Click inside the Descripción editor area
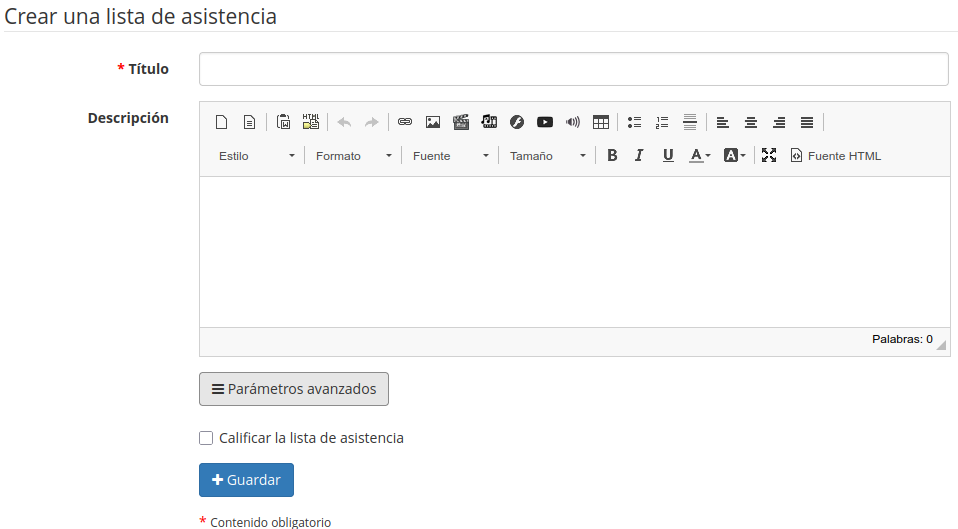This screenshot has height=529, width=958. [x=574, y=252]
